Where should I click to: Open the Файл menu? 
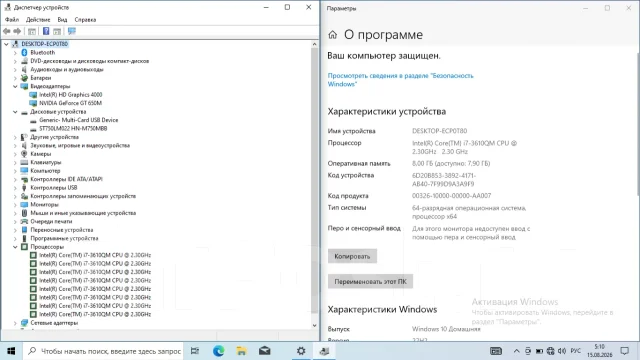click(12, 20)
